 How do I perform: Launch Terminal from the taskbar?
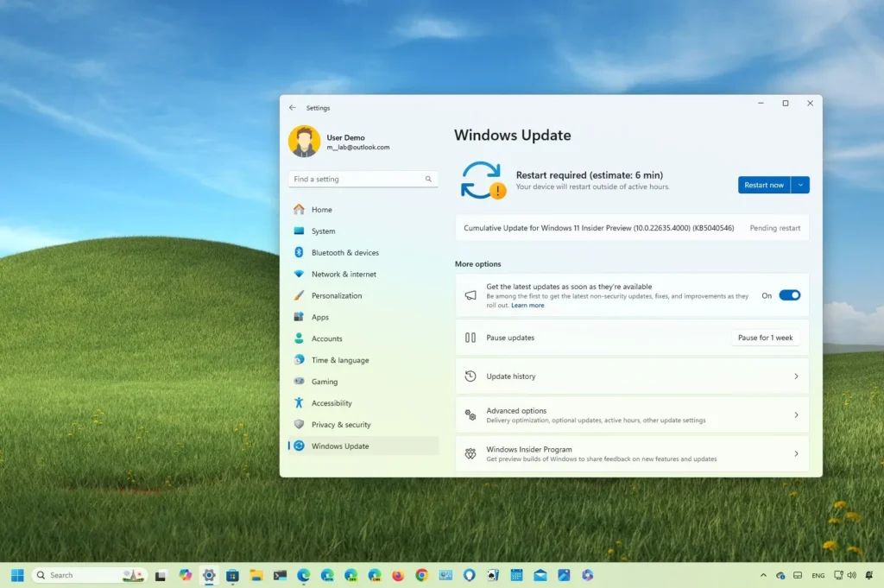coord(281,575)
